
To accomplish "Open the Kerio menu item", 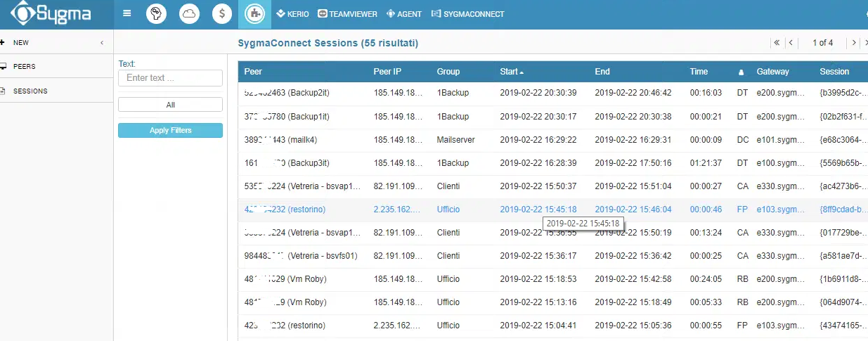I will click(x=292, y=14).
